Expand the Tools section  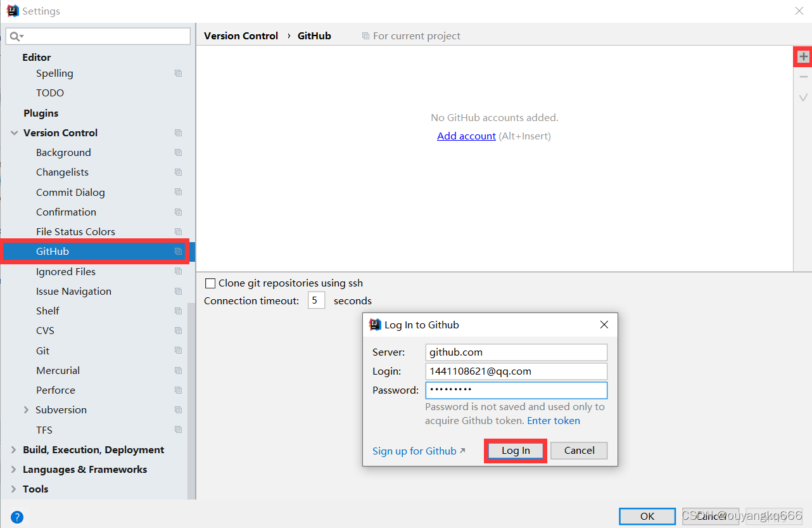coord(14,489)
